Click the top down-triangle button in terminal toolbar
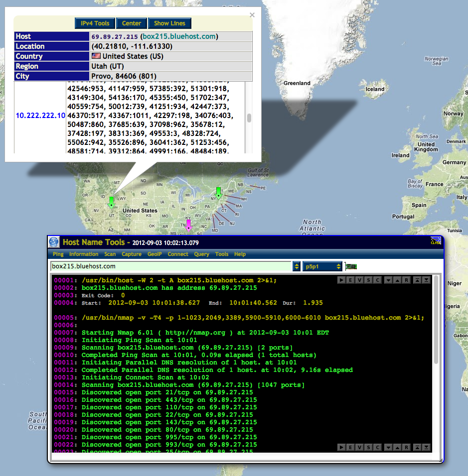The width and height of the screenshot is (468, 476). click(x=388, y=280)
